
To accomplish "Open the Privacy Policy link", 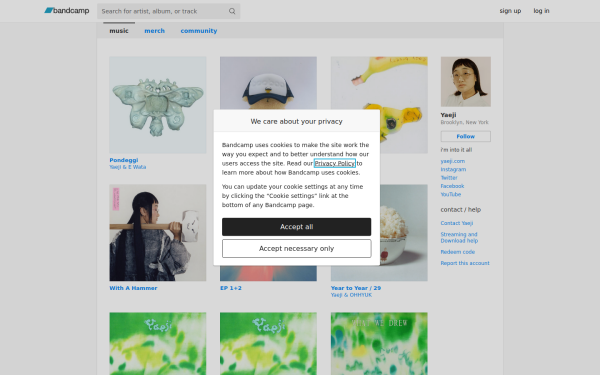I will click(x=335, y=163).
